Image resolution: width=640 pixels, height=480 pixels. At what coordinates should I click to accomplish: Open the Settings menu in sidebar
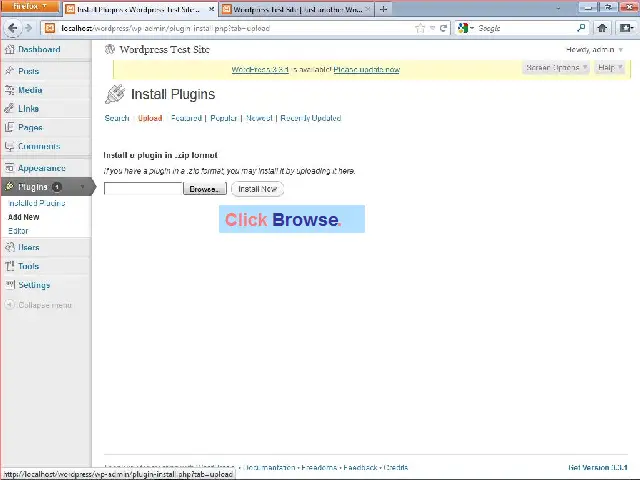tap(34, 285)
